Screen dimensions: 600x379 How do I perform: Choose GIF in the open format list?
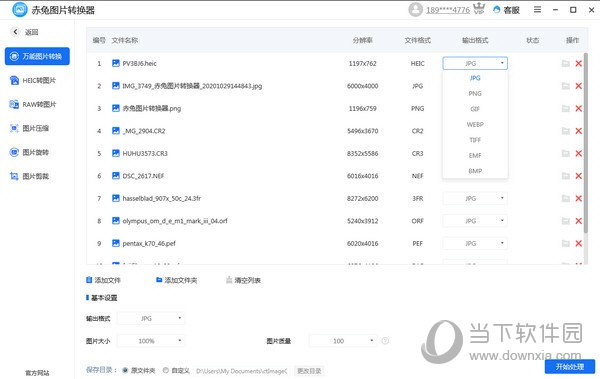475,109
